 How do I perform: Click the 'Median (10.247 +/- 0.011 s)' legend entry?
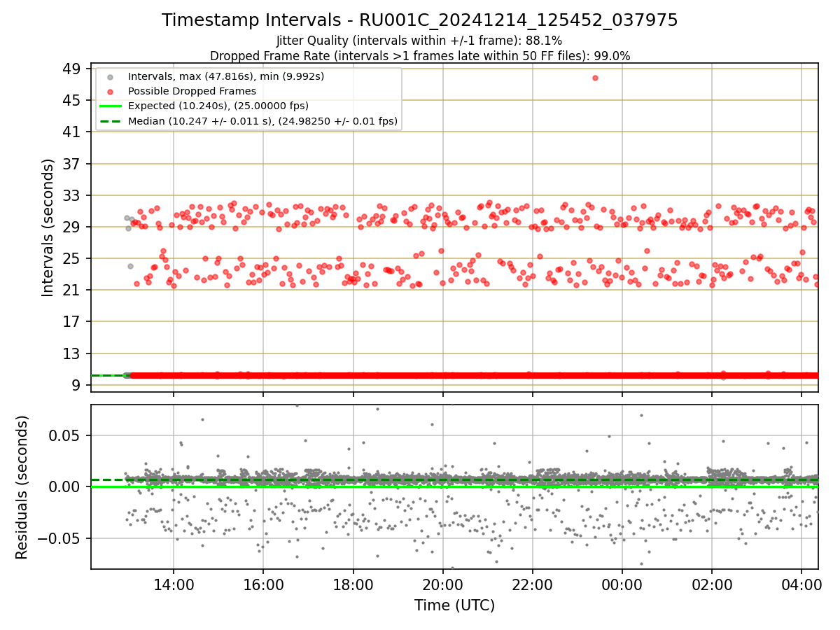[x=262, y=121]
